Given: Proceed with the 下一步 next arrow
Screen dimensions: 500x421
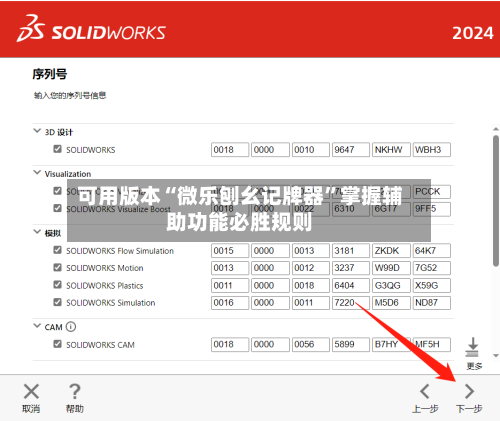Looking at the screenshot, I should point(469,391).
